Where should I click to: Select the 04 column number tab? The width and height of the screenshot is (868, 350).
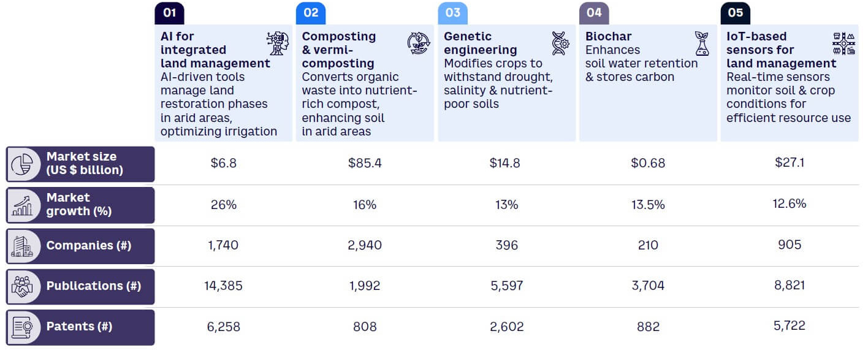(x=594, y=13)
